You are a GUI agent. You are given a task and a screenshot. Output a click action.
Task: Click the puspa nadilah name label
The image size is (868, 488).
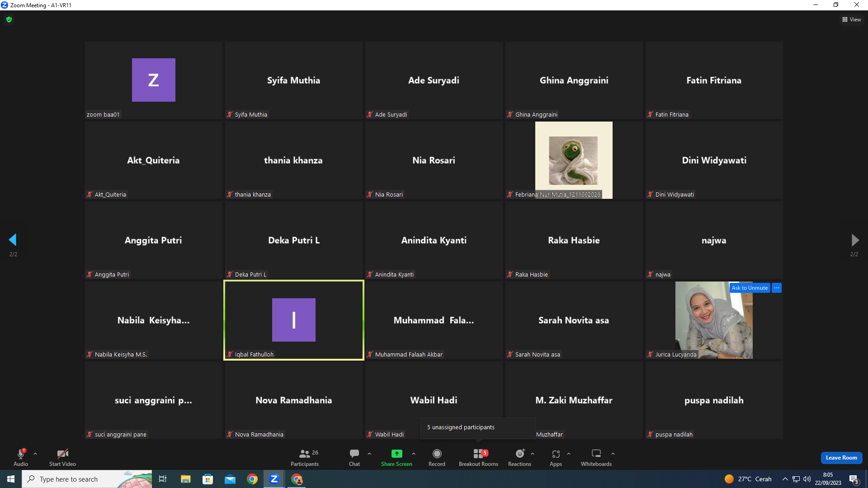coord(674,435)
